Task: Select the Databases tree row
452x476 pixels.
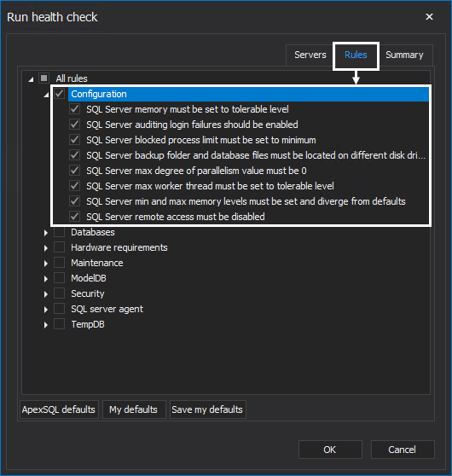Action: point(93,232)
